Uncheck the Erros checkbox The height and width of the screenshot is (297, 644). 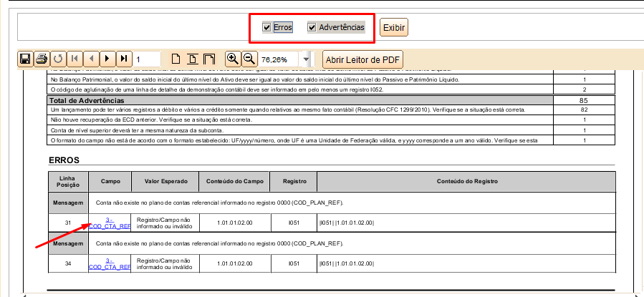click(266, 27)
